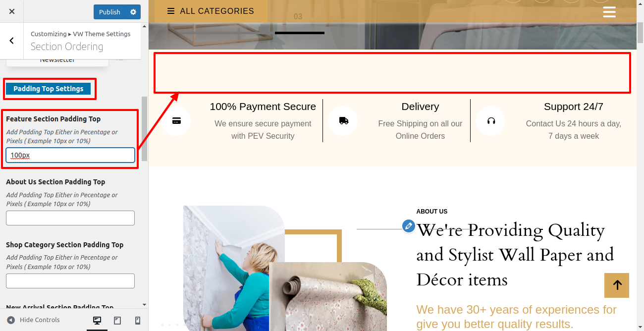Expand the ALL CATEGORIES menu
The height and width of the screenshot is (331, 644).
pos(211,11)
